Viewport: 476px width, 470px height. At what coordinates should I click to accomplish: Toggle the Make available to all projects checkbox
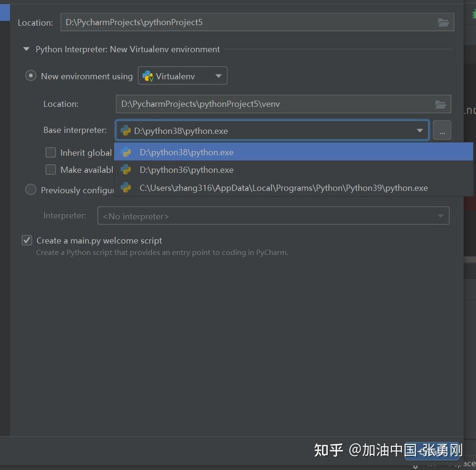point(51,169)
